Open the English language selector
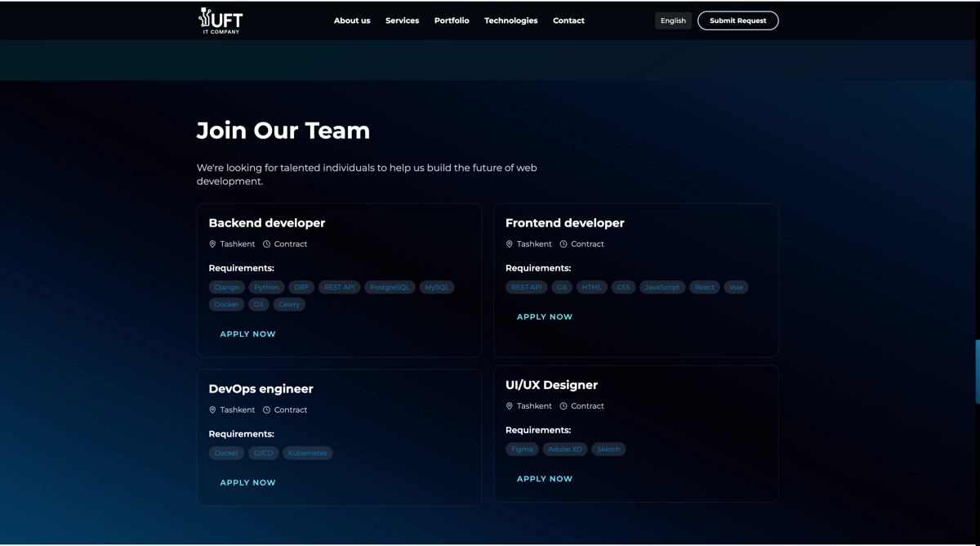980x546 pixels. coord(673,21)
